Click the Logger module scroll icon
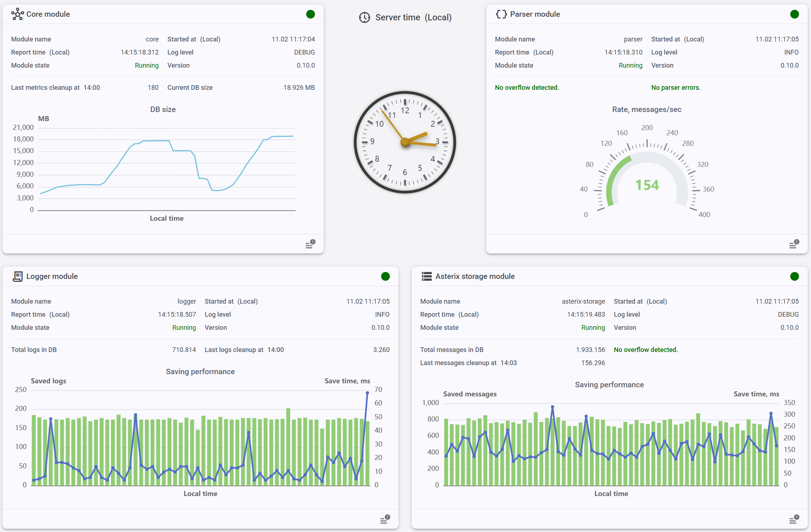The image size is (811, 532). (x=17, y=276)
